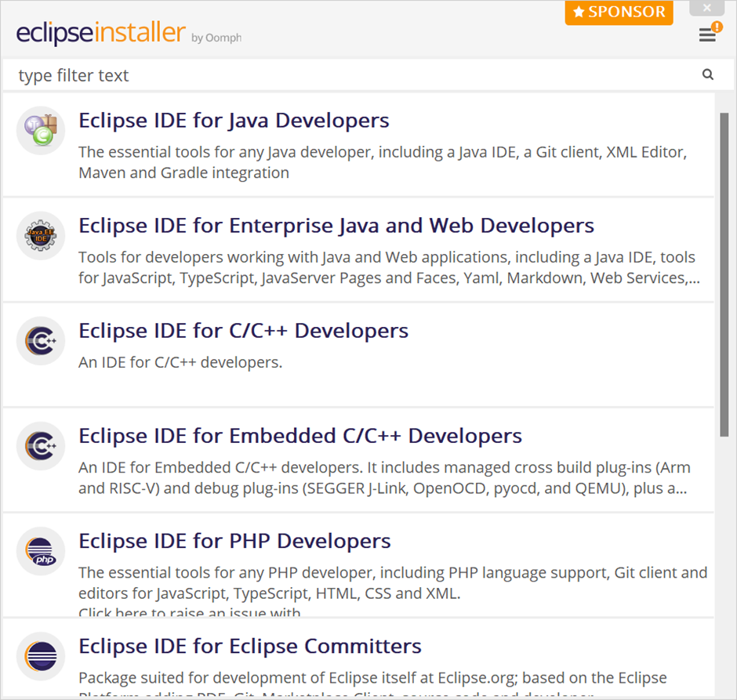This screenshot has width=737, height=700.
Task: Click the Enterprise Java description starting 'Tools for developers'
Action: click(x=389, y=268)
